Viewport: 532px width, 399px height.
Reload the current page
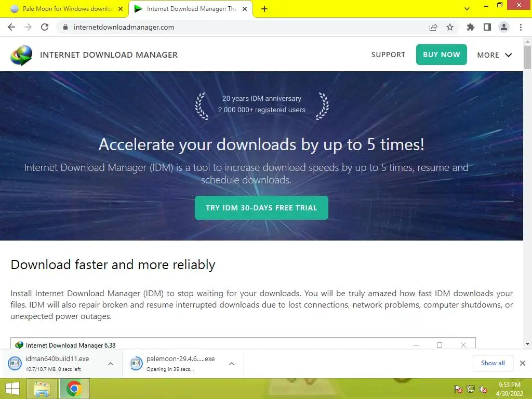click(x=45, y=27)
